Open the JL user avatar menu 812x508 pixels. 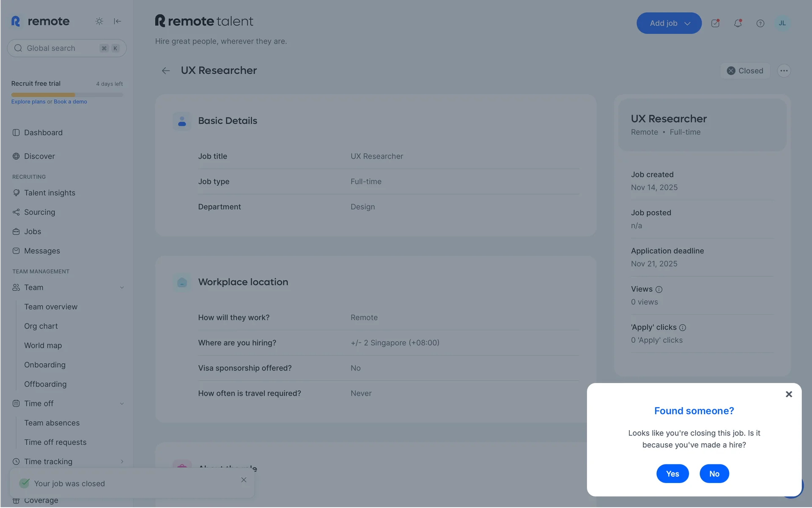pos(782,23)
